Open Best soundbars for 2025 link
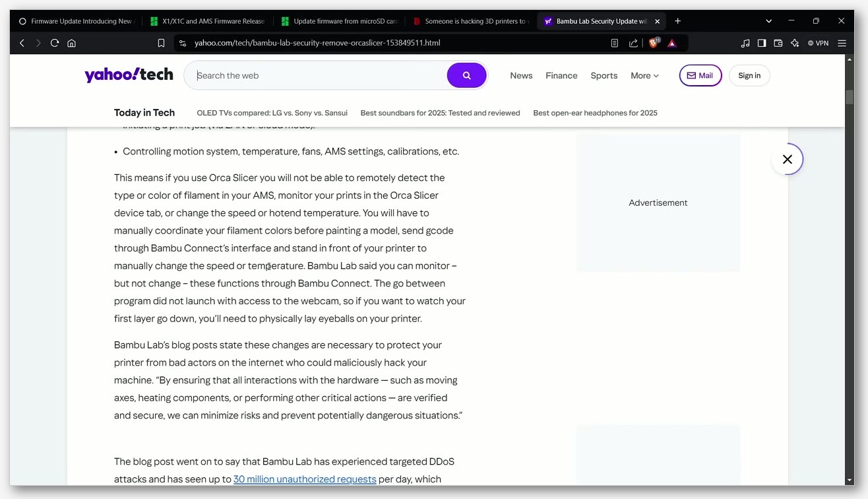 440,113
